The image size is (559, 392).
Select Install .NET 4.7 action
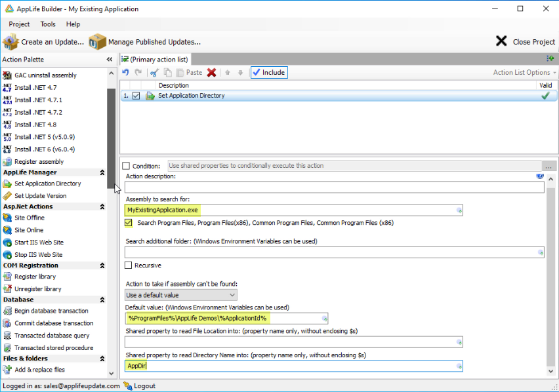(x=30, y=88)
